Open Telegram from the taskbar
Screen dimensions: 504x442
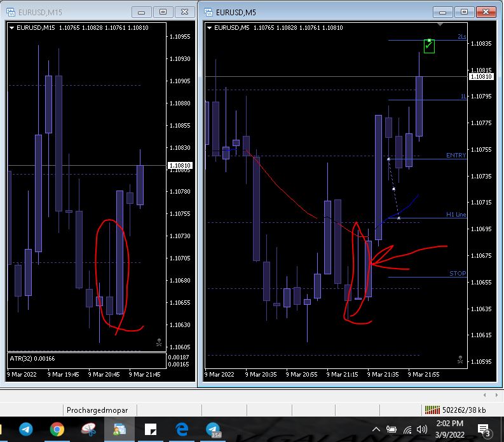pos(25,429)
